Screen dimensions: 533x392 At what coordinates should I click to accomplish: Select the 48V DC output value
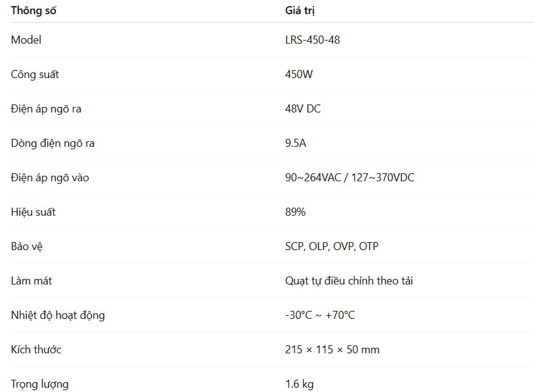coord(302,109)
